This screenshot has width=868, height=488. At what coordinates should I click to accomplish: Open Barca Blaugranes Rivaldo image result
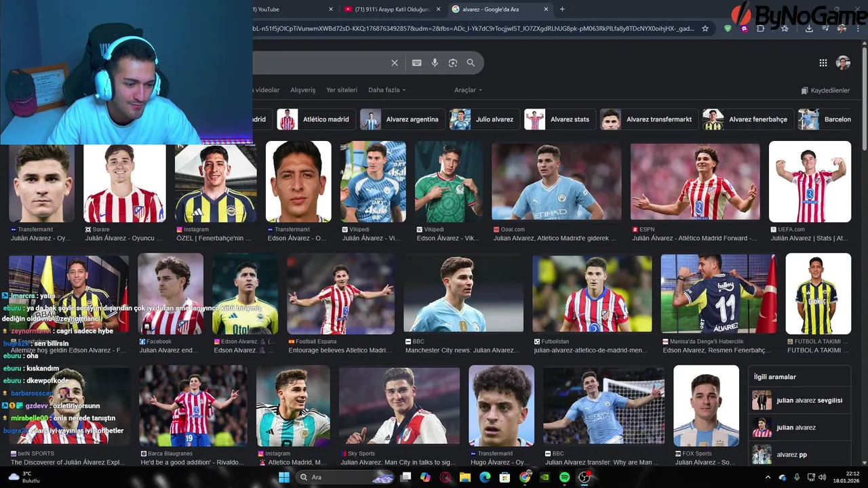tap(193, 406)
